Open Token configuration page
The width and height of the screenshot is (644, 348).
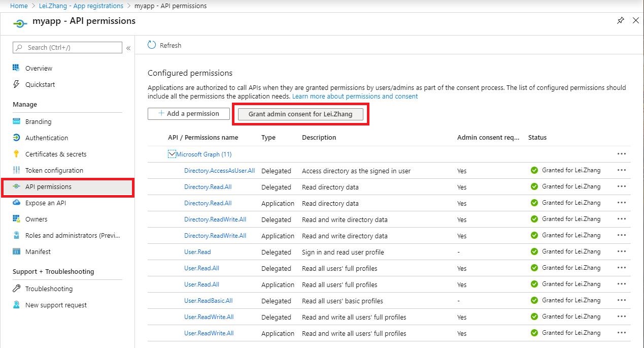coord(54,170)
